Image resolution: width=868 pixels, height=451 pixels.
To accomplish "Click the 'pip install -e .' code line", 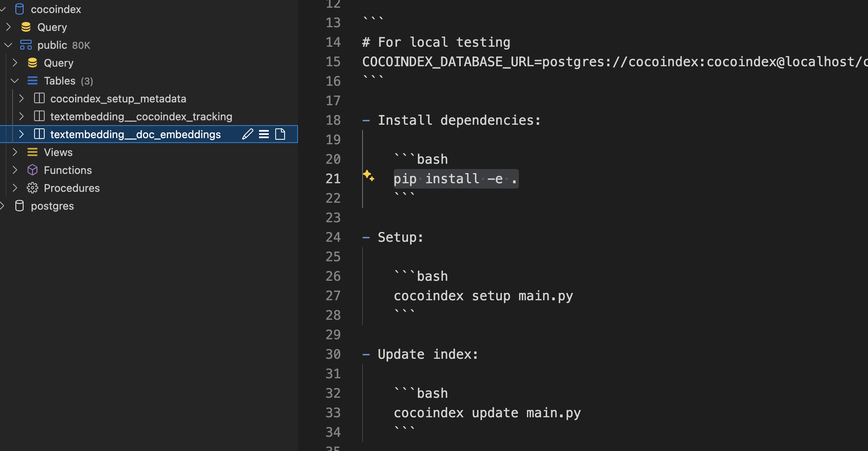I will [455, 179].
